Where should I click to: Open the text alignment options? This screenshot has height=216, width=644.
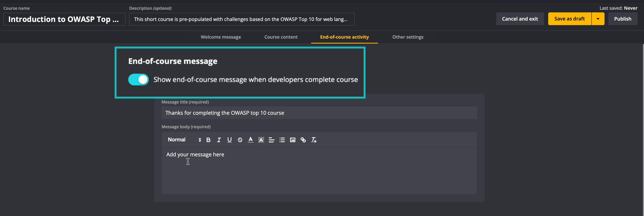pyautogui.click(x=271, y=140)
